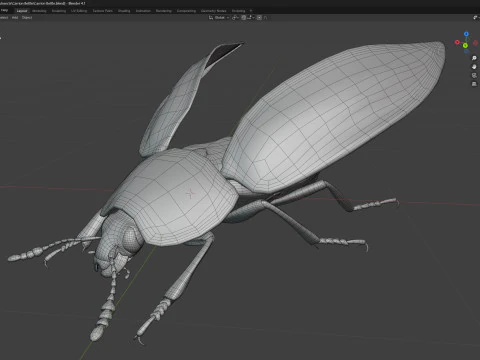Switch to the Texture Paint workspace tab
The image size is (480, 360).
coord(102,11)
